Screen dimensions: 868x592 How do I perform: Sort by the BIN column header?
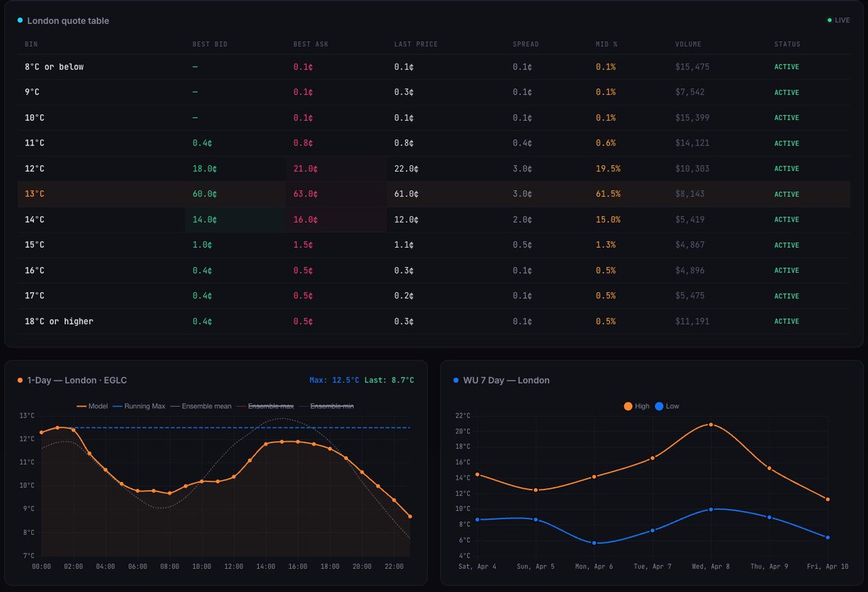[31, 44]
